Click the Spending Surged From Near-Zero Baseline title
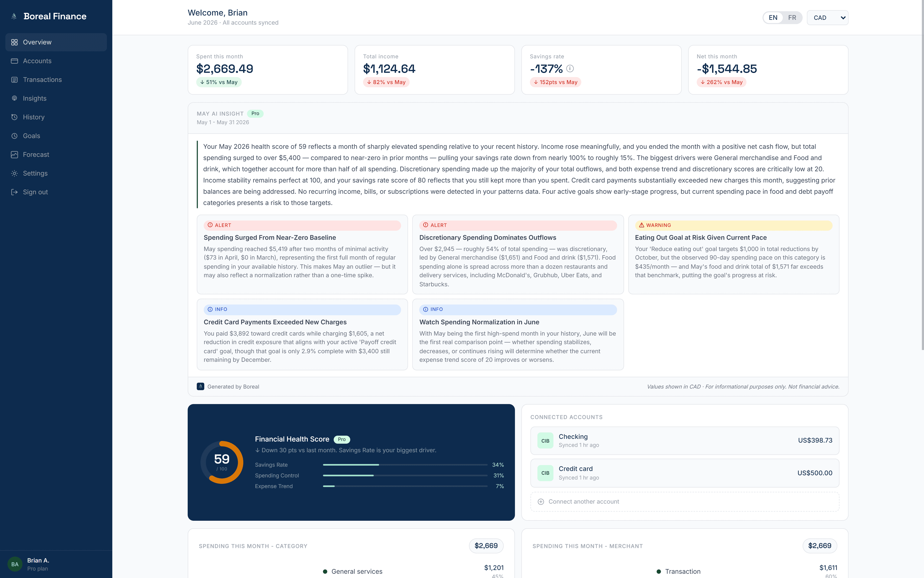Viewport: 924px width, 578px height. (269, 237)
